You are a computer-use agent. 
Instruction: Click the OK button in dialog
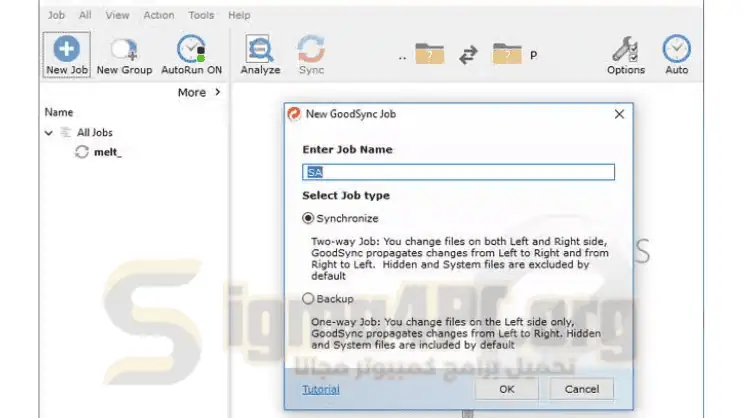(x=507, y=388)
